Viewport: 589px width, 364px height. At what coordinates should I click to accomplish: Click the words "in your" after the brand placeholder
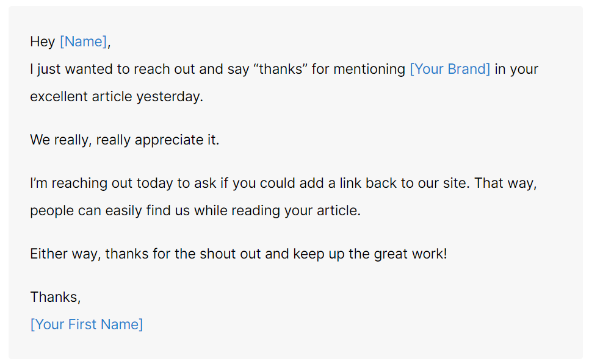click(x=516, y=69)
